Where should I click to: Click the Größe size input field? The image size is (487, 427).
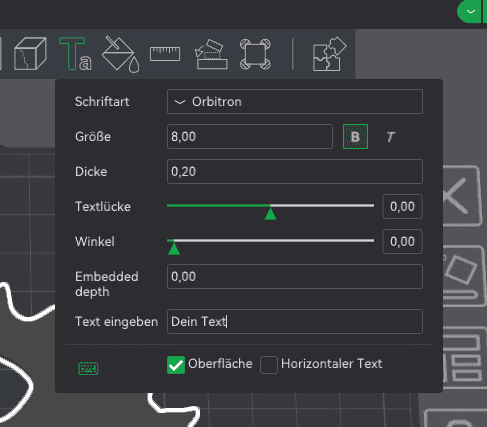pyautogui.click(x=250, y=137)
